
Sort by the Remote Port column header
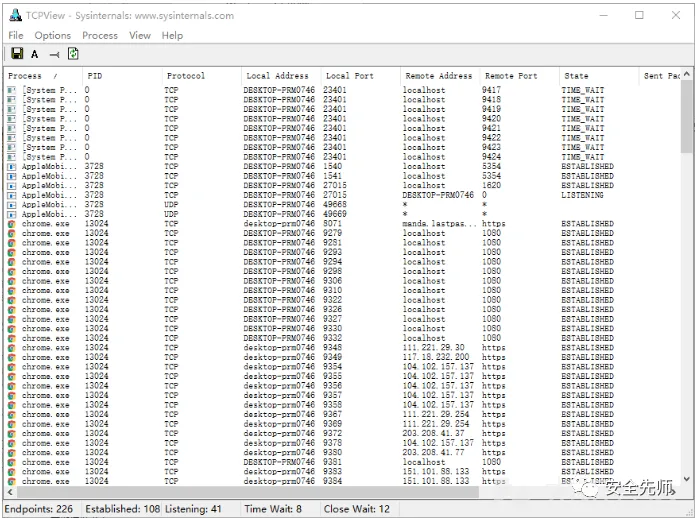point(519,76)
